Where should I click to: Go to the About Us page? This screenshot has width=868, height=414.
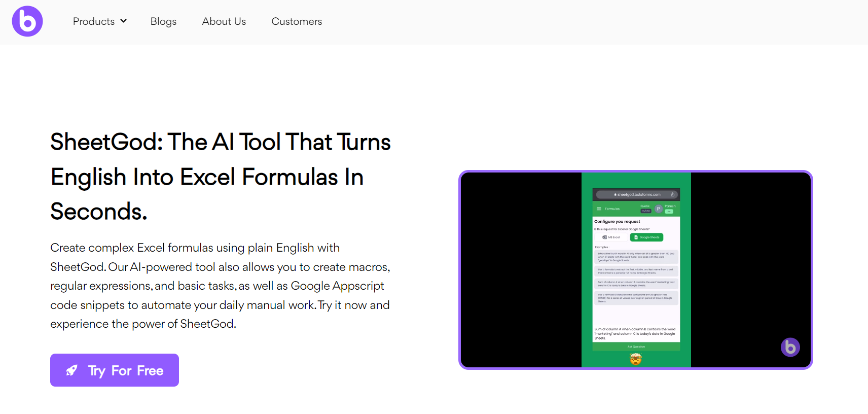pyautogui.click(x=224, y=21)
